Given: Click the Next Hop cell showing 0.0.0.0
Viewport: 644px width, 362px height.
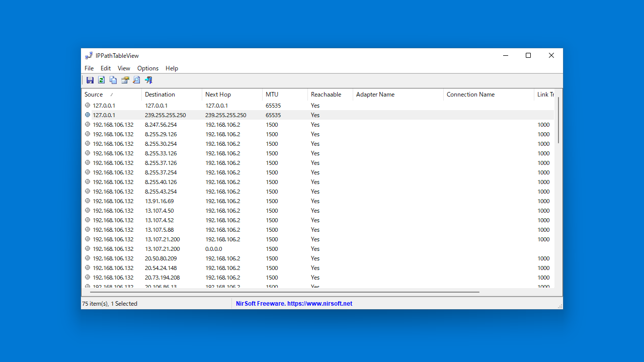Looking at the screenshot, I should [214, 249].
